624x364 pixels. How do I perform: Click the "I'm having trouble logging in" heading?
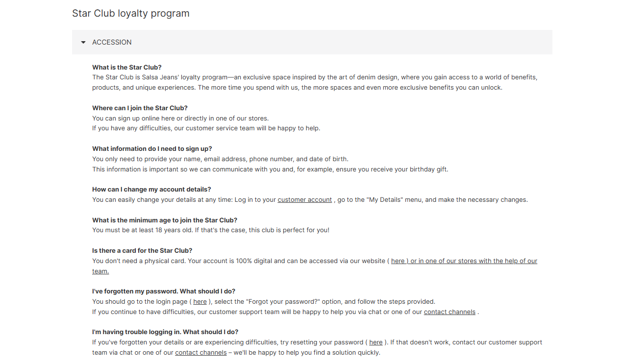165,332
